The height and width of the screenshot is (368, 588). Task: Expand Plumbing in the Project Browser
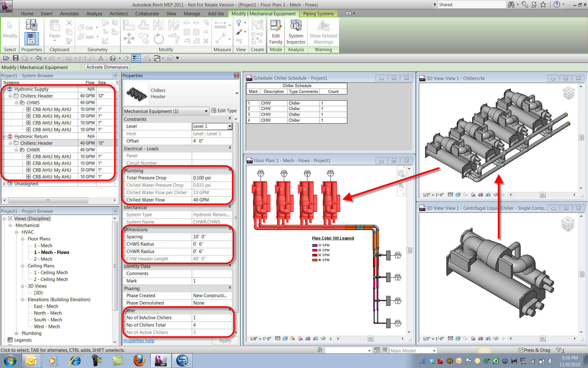pos(17,333)
